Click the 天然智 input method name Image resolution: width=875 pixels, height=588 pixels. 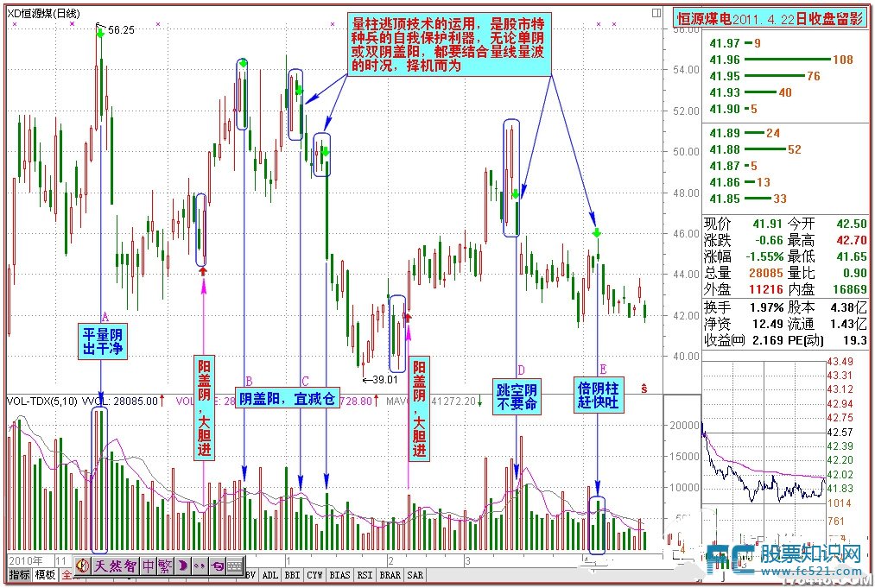(117, 566)
